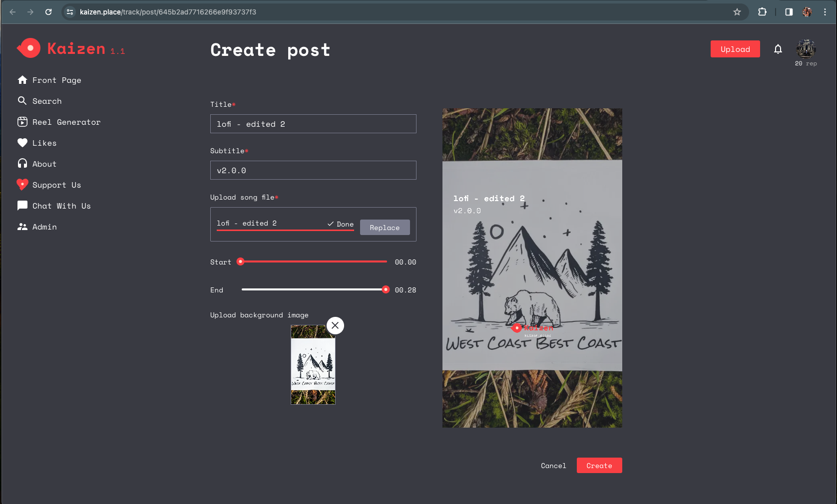Open the user profile avatar
Image resolution: width=837 pixels, height=504 pixels.
click(x=806, y=49)
